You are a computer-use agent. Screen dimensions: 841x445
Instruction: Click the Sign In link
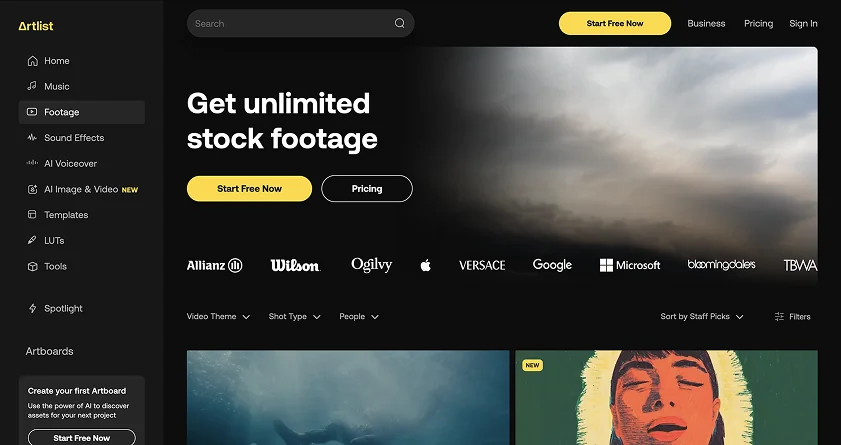pyautogui.click(x=803, y=24)
